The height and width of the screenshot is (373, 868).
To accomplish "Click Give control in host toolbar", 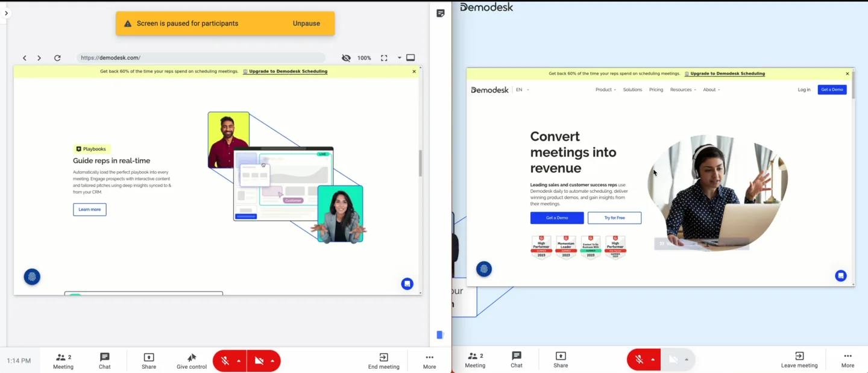I will point(192,361).
